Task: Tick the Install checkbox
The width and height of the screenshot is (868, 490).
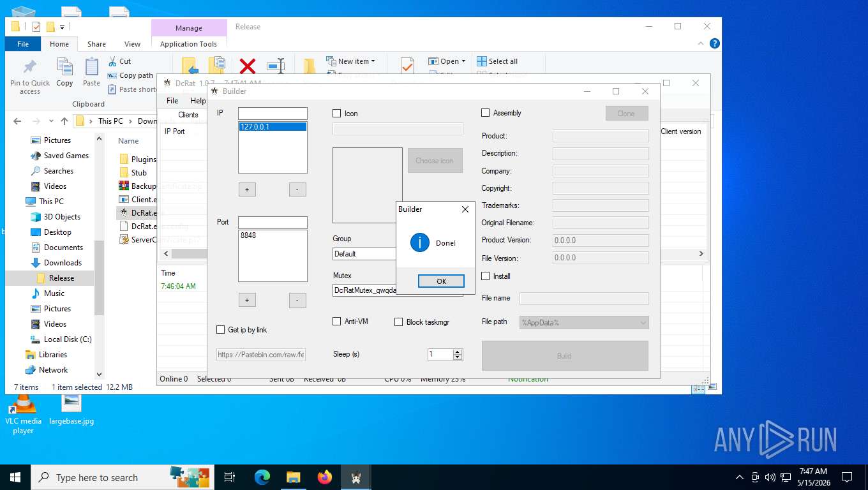Action: [486, 276]
